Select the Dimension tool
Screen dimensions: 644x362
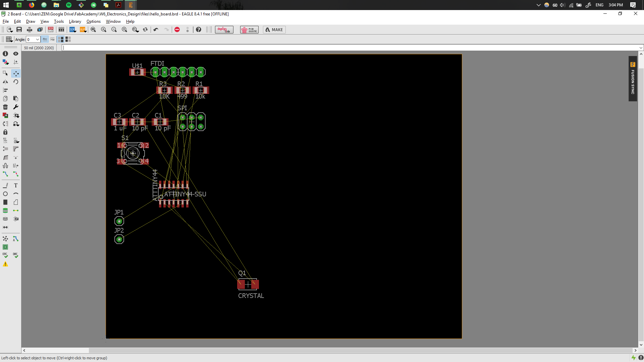point(5,227)
